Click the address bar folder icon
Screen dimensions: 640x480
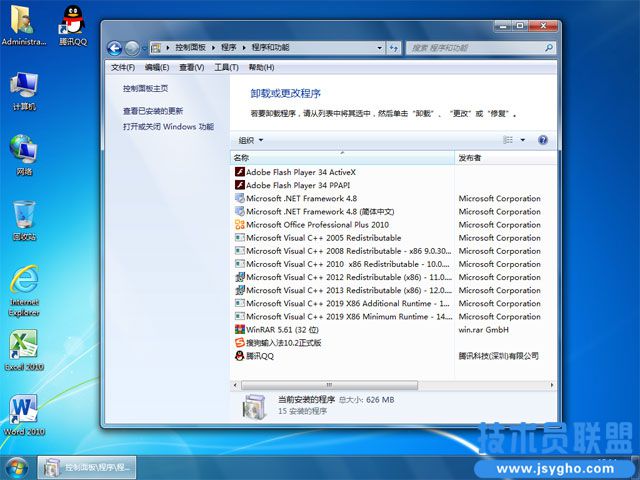pos(156,48)
